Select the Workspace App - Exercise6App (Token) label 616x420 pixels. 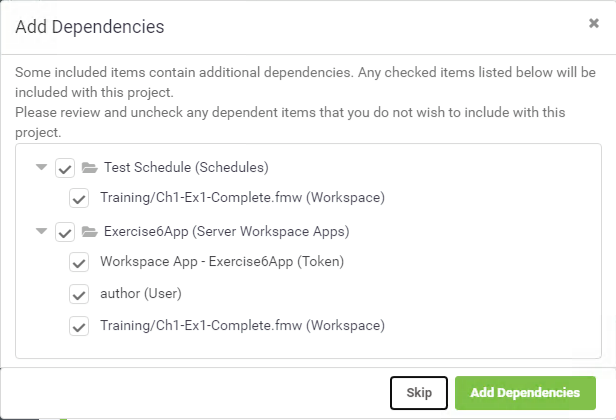point(222,262)
